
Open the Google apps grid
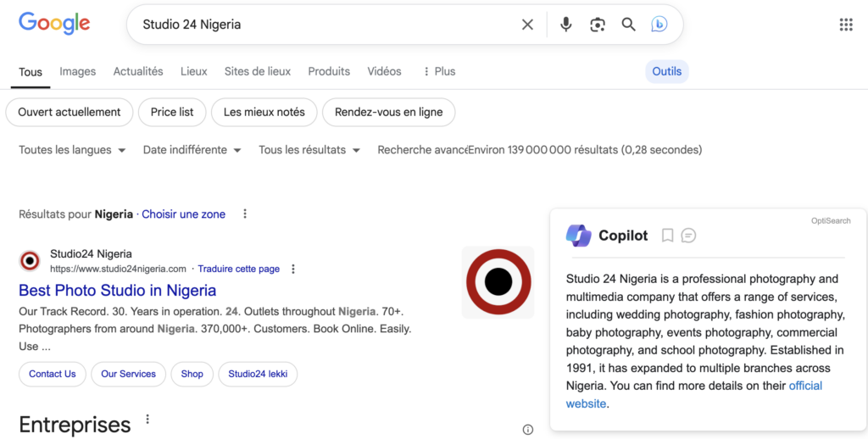pyautogui.click(x=846, y=25)
